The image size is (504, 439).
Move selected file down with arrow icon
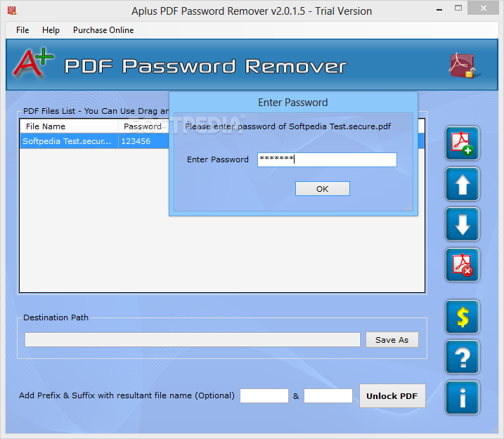[463, 224]
